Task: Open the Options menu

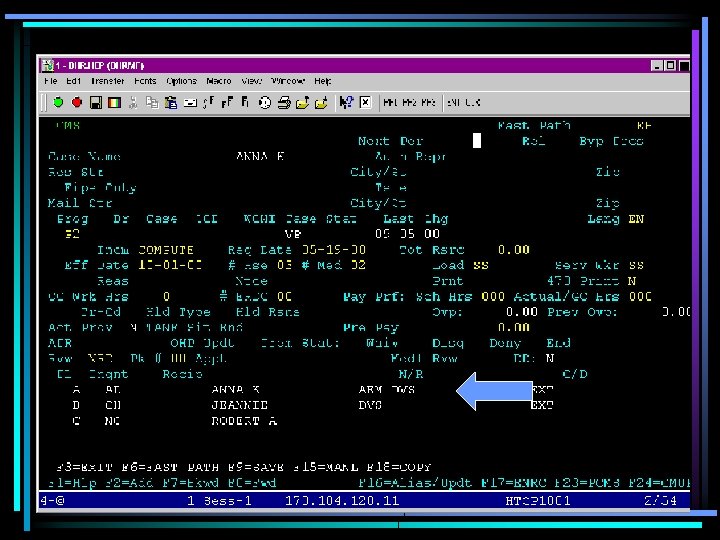Action: point(181,81)
